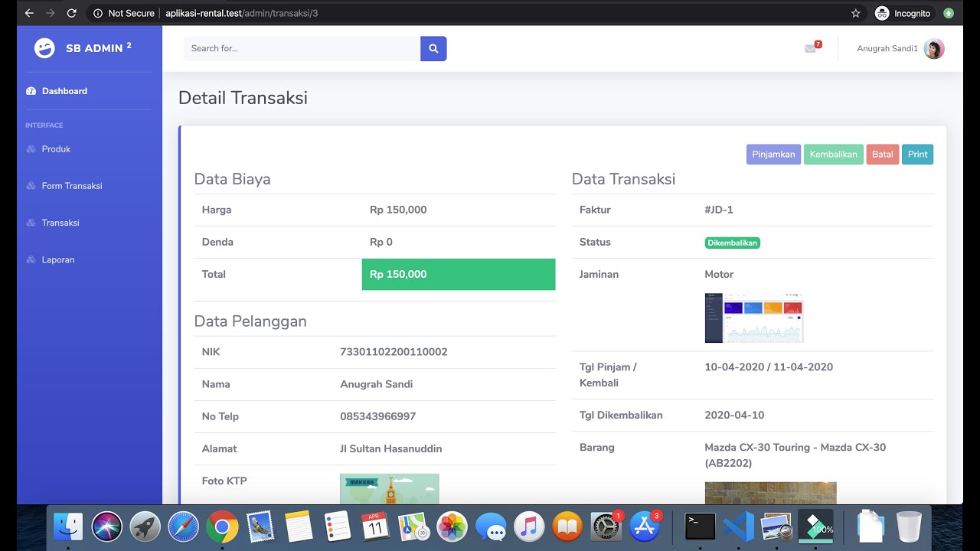The image size is (980, 551).
Task: Click the blue search magnifier button
Action: 433,48
